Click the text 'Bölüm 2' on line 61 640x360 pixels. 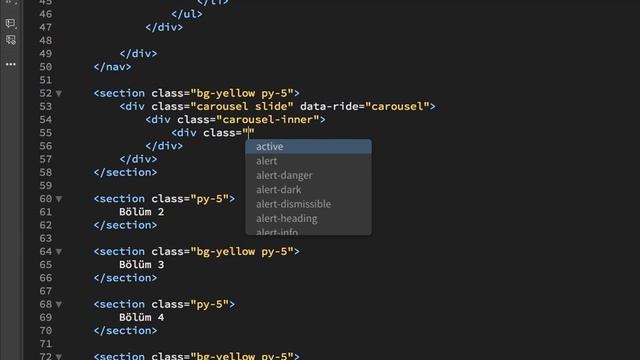(x=141, y=212)
